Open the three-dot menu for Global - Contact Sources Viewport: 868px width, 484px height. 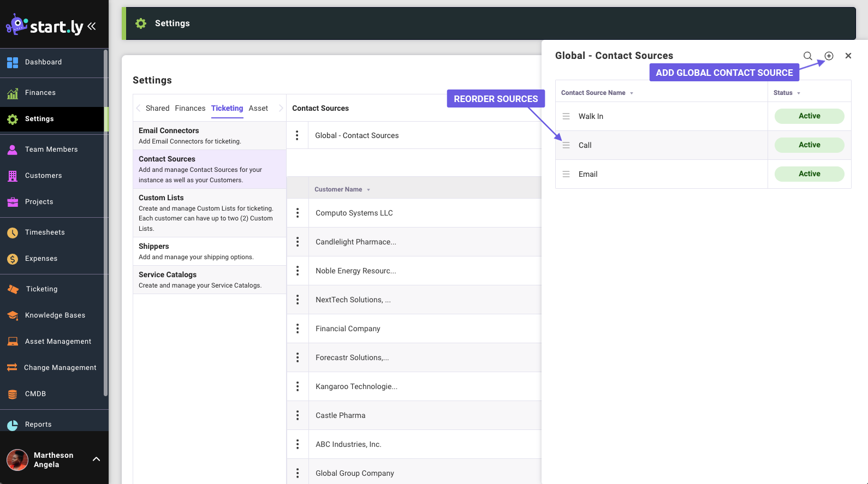click(x=297, y=135)
